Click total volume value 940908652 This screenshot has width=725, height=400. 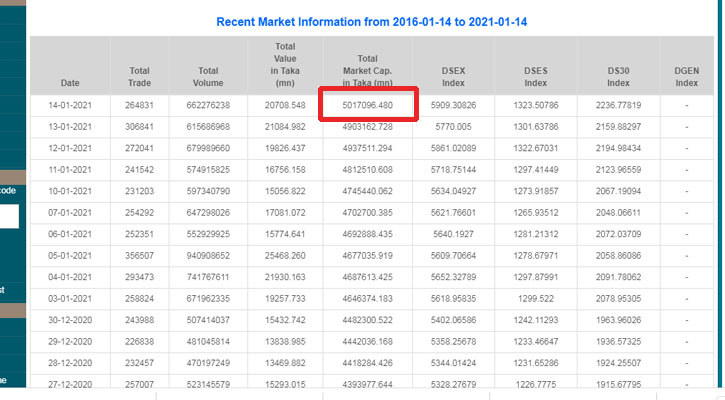tap(208, 255)
